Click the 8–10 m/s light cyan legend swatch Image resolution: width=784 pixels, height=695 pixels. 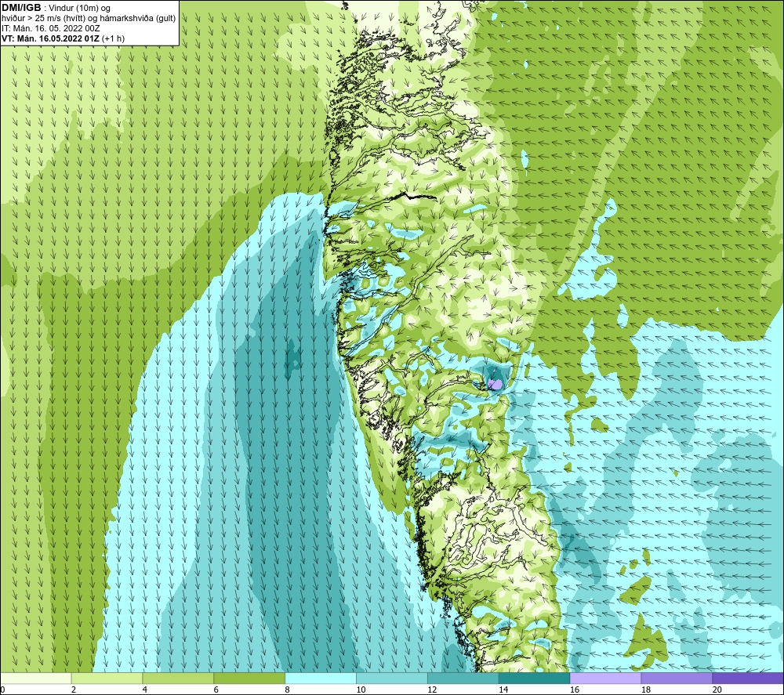click(x=321, y=679)
